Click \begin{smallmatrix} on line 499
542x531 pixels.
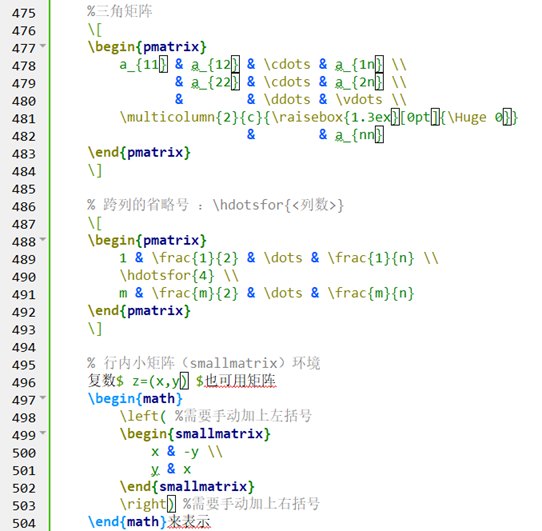tap(195, 434)
